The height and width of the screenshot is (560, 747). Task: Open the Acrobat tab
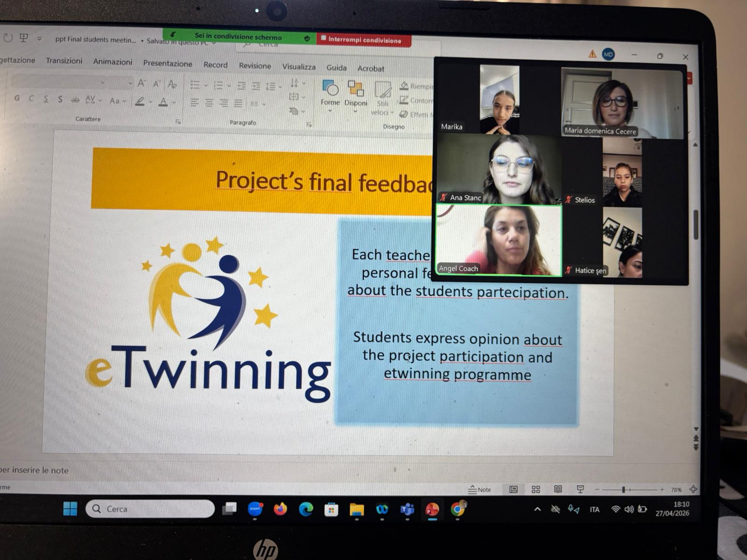point(371,69)
